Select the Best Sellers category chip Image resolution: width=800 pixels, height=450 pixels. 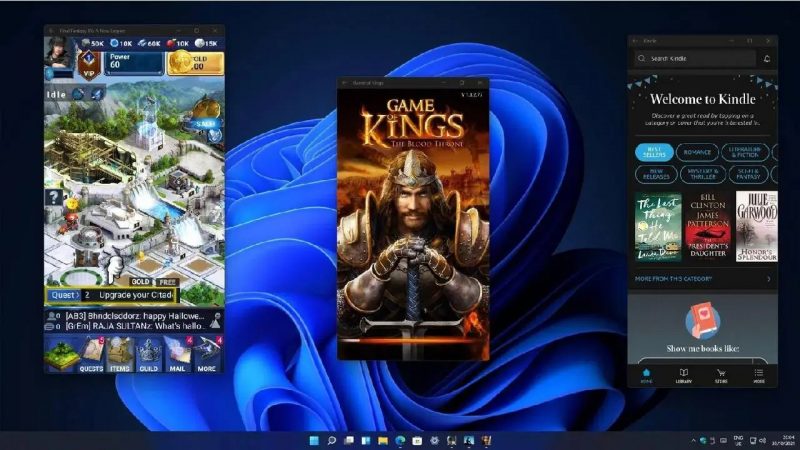click(654, 152)
